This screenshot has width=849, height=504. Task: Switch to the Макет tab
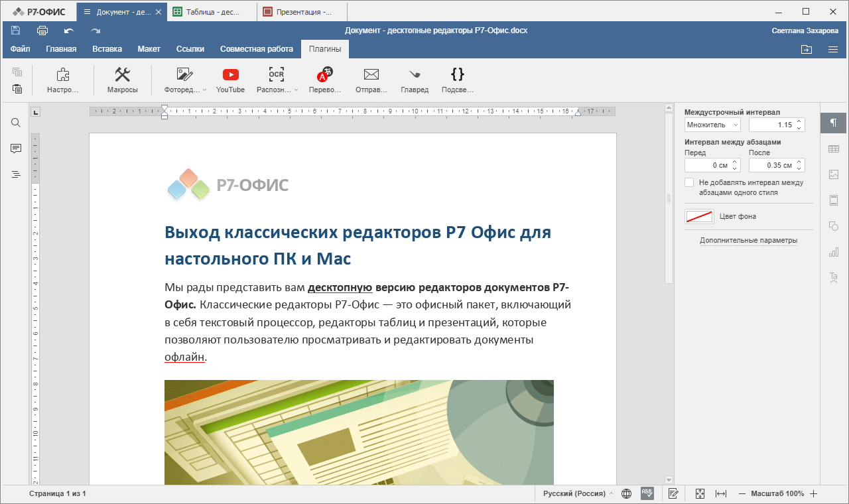[x=149, y=49]
